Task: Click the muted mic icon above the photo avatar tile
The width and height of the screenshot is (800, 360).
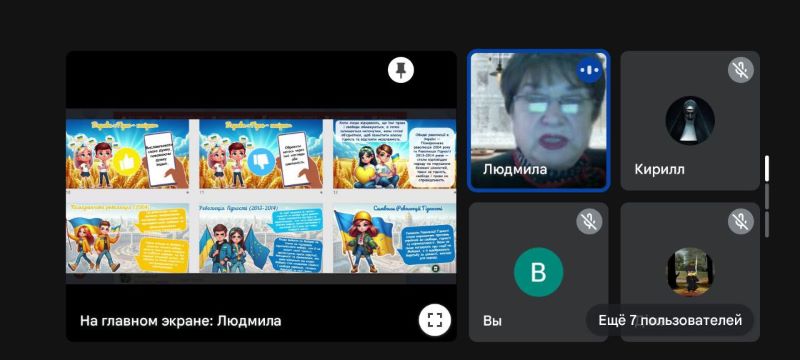Action: pyautogui.click(x=741, y=222)
